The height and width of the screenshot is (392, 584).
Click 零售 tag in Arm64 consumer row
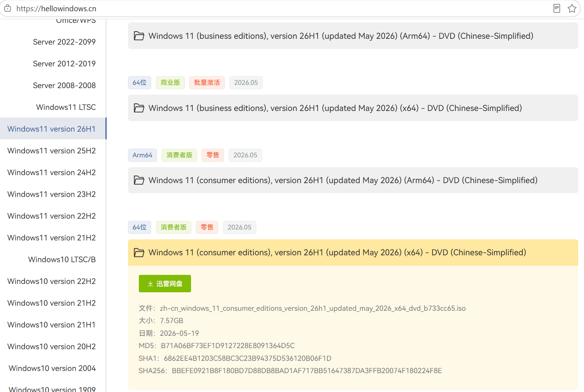pyautogui.click(x=213, y=155)
